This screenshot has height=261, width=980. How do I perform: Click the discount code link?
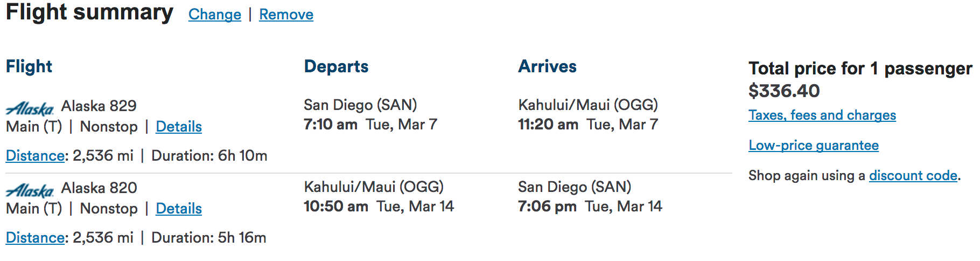point(913,176)
